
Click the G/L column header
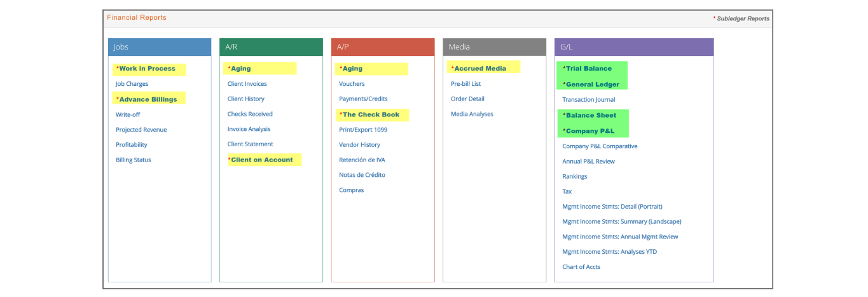point(634,47)
